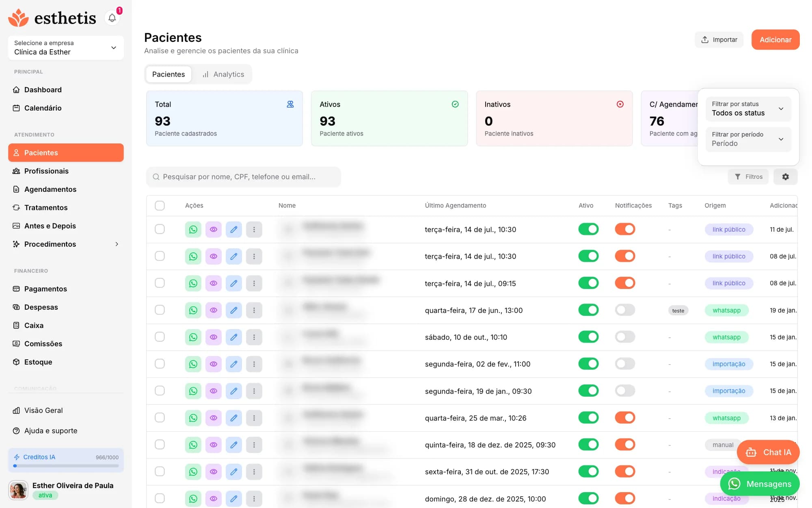
Task: Click the Total card patients icon
Action: (x=290, y=104)
